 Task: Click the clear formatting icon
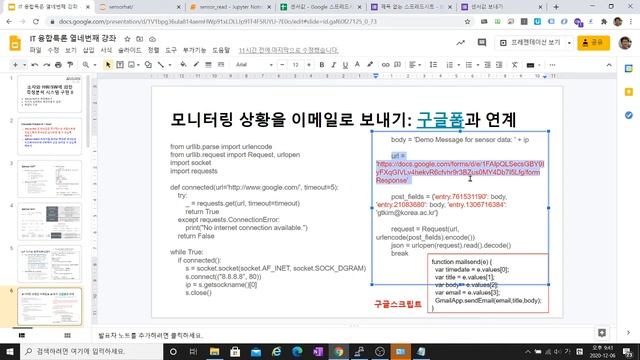pos(515,65)
